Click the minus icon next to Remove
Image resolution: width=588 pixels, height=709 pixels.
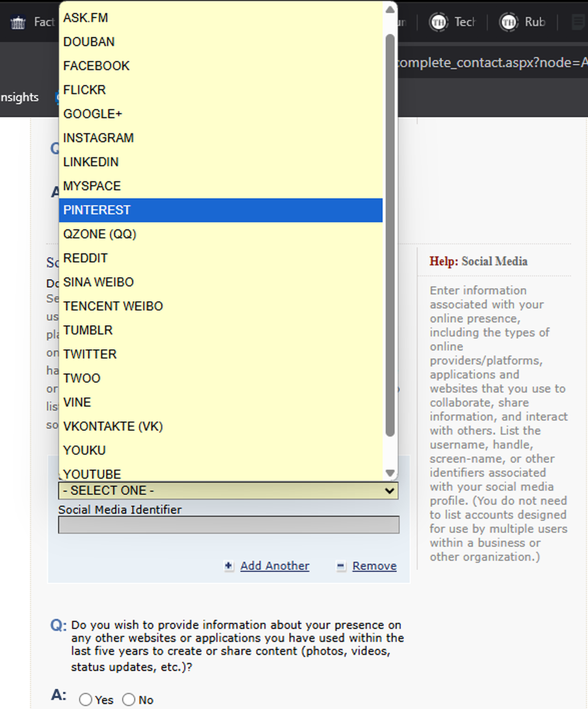coord(341,566)
